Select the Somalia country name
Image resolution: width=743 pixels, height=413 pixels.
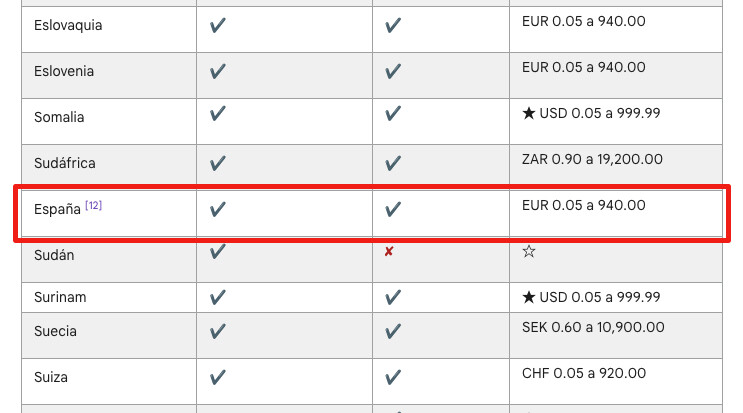click(59, 117)
